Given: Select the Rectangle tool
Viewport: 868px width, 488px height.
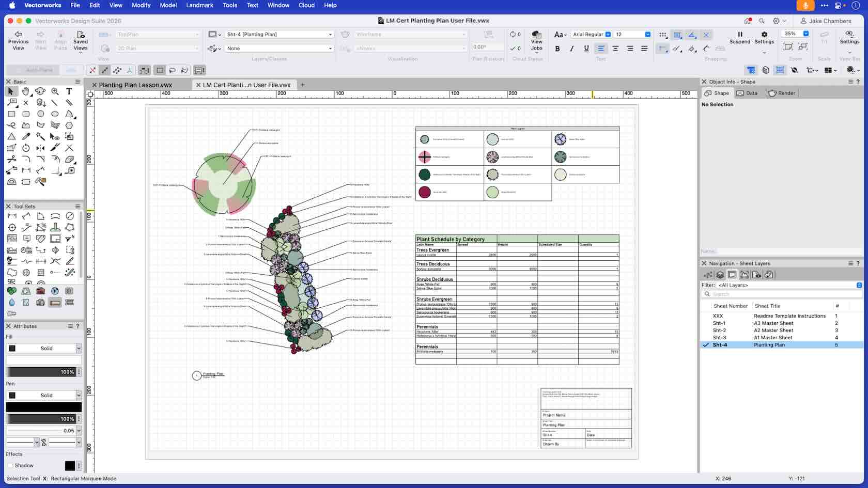Looking at the screenshot, I should coord(11,114).
